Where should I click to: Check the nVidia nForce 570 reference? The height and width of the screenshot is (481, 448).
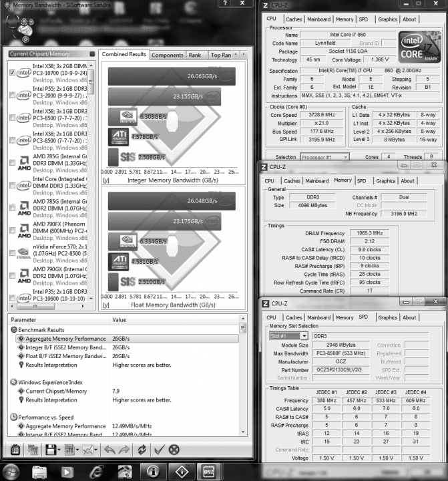[x=12, y=253]
